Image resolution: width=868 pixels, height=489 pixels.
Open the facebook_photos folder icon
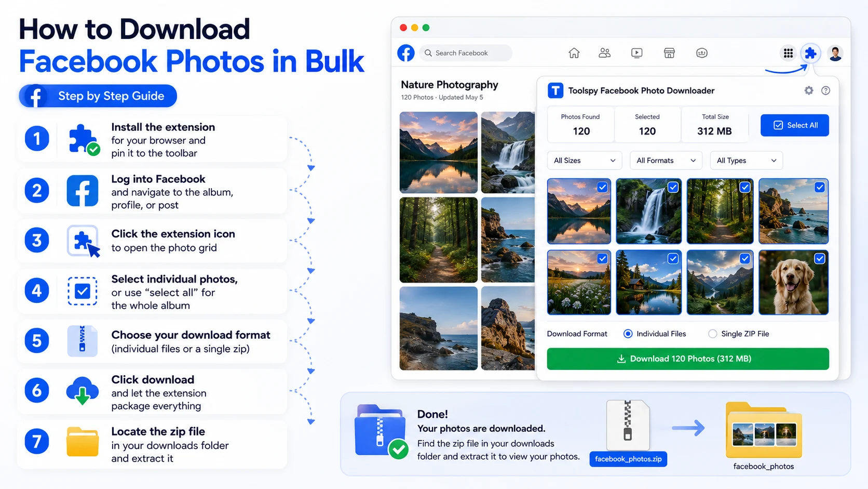pyautogui.click(x=764, y=430)
